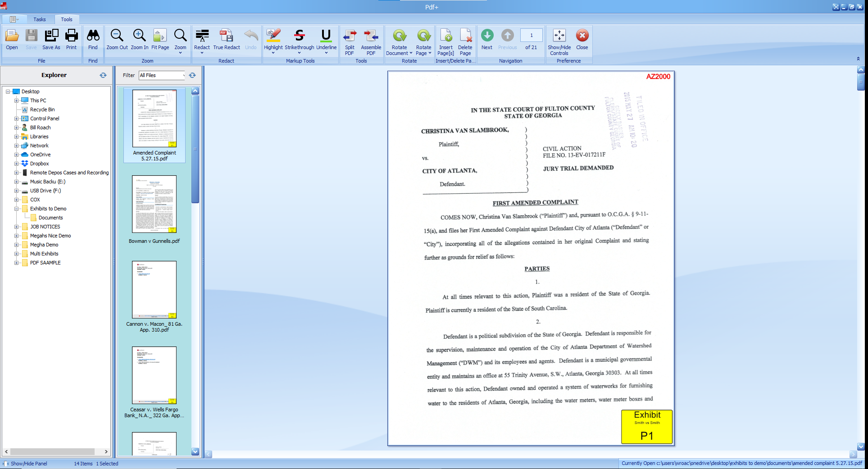Image resolution: width=868 pixels, height=469 pixels.
Task: Click the application menu icon left of Tasks
Action: click(x=14, y=19)
